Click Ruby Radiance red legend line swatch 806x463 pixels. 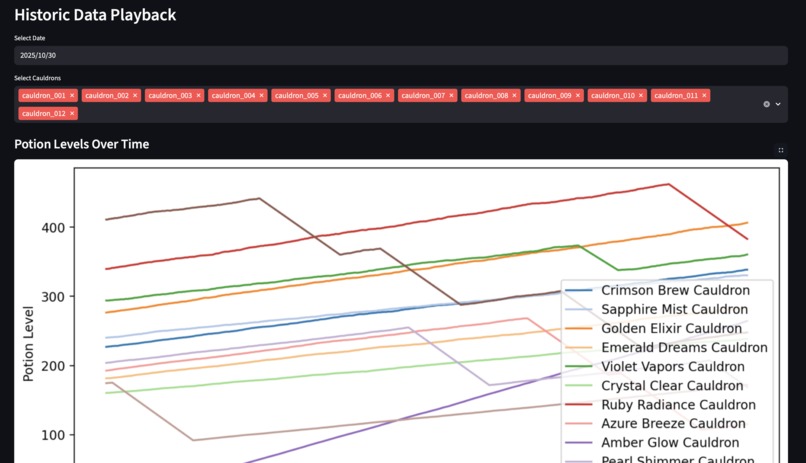click(579, 405)
